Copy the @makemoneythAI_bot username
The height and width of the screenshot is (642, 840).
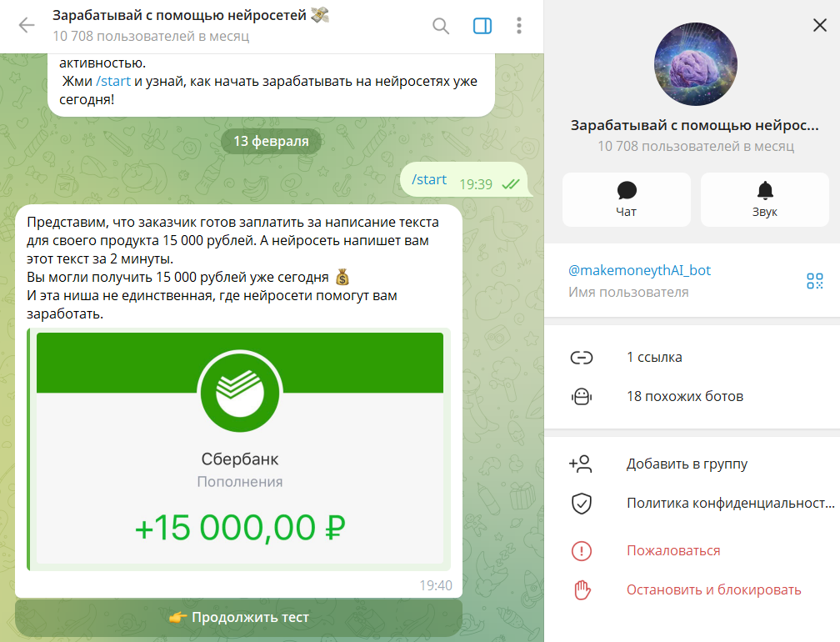tap(639, 270)
